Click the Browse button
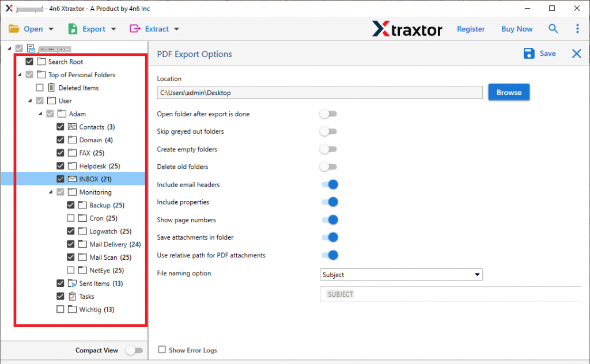The image size is (590, 364). (509, 92)
